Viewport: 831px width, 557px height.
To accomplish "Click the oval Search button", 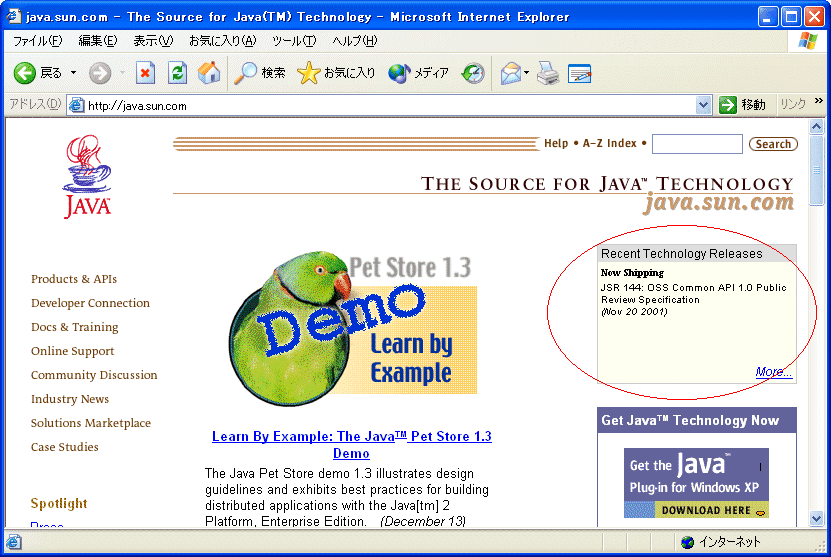I will [x=773, y=144].
